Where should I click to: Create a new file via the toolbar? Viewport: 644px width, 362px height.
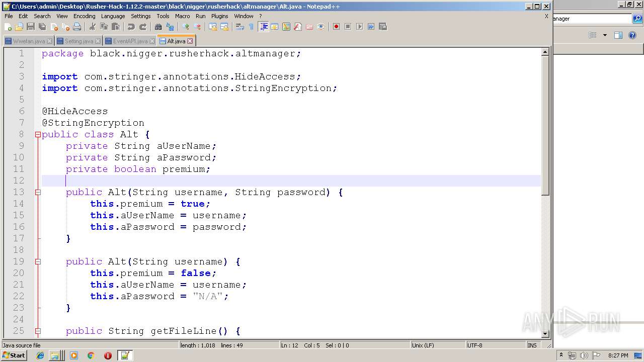[7, 27]
